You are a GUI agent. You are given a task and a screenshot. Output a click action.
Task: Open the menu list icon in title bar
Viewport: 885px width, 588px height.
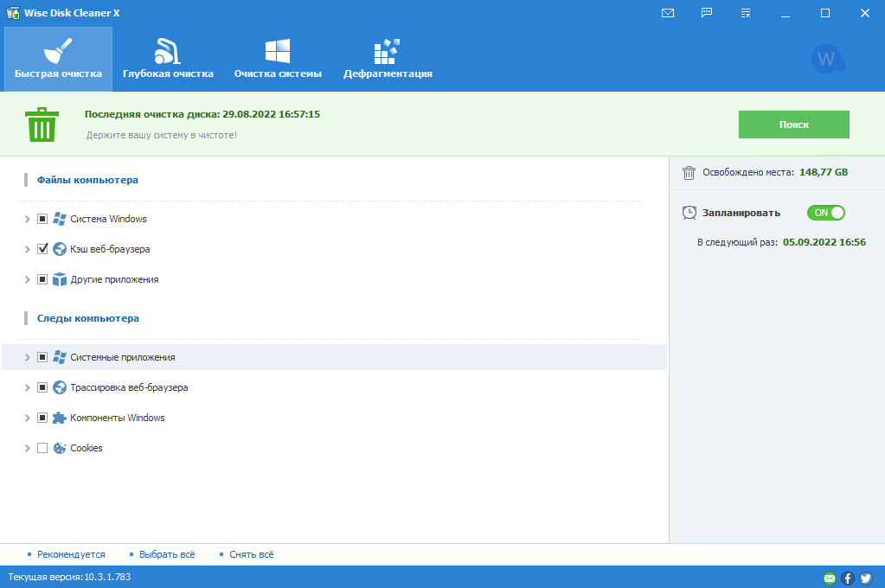tap(746, 13)
